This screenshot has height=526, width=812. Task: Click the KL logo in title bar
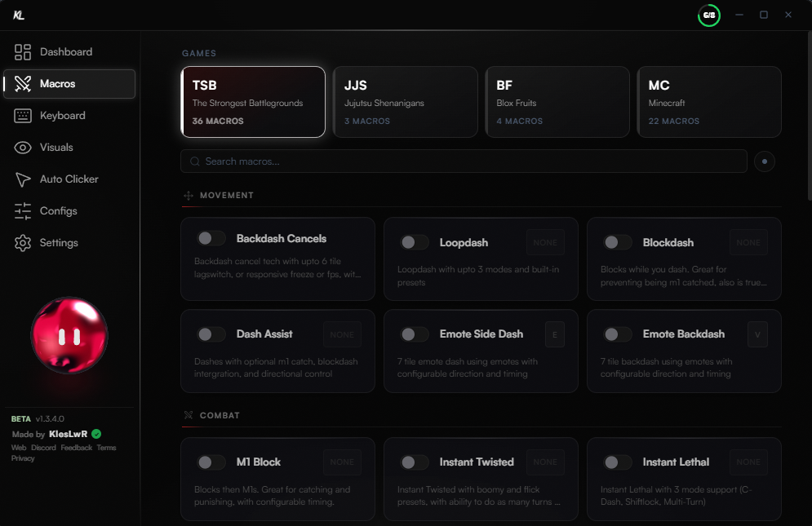point(19,15)
